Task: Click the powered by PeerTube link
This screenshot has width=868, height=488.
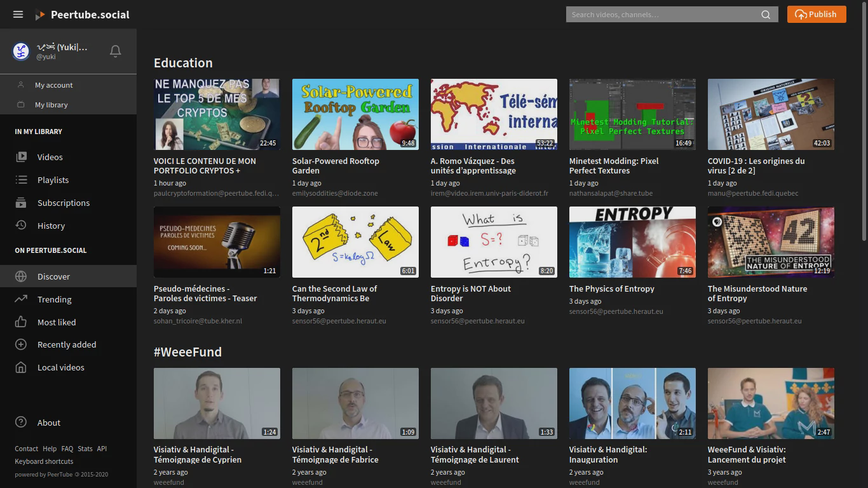Action: pyautogui.click(x=61, y=475)
